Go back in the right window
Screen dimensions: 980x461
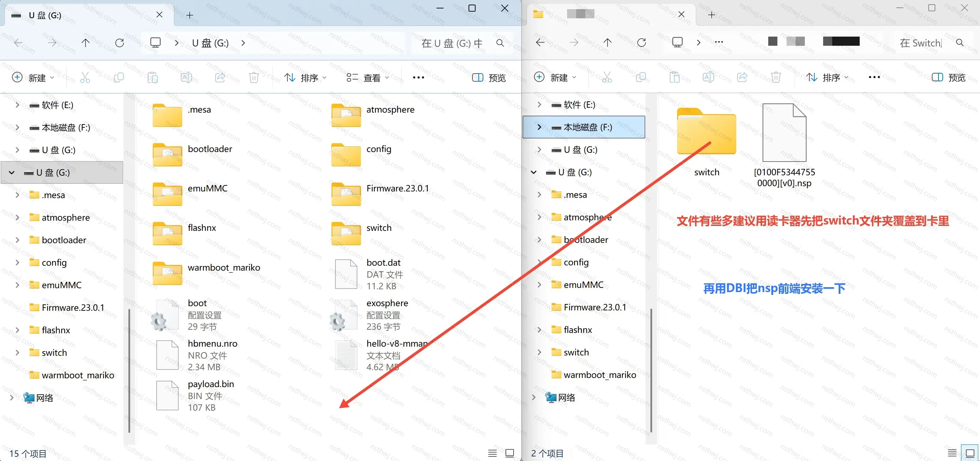pyautogui.click(x=540, y=42)
